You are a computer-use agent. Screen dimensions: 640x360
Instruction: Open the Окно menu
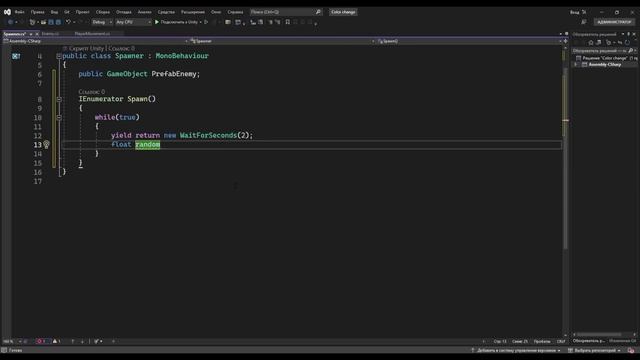[216, 12]
